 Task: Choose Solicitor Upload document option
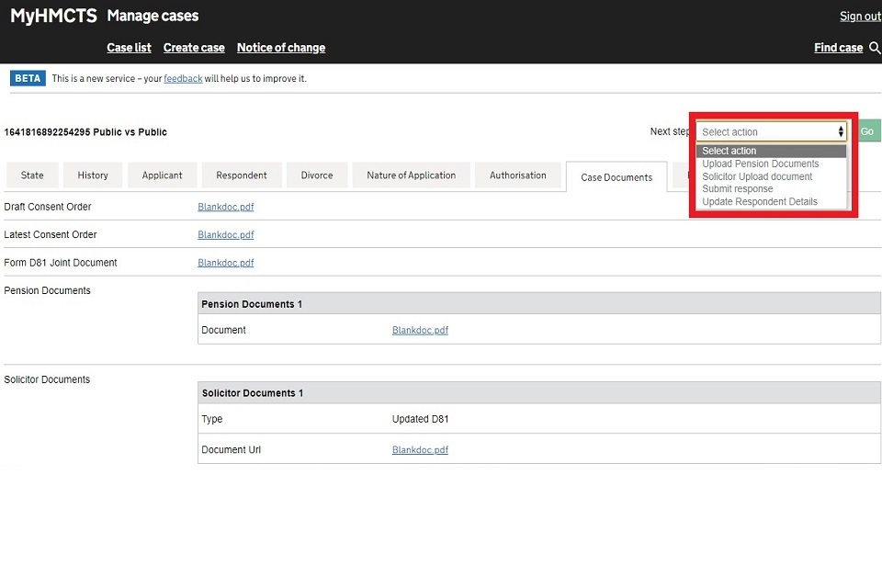click(757, 176)
